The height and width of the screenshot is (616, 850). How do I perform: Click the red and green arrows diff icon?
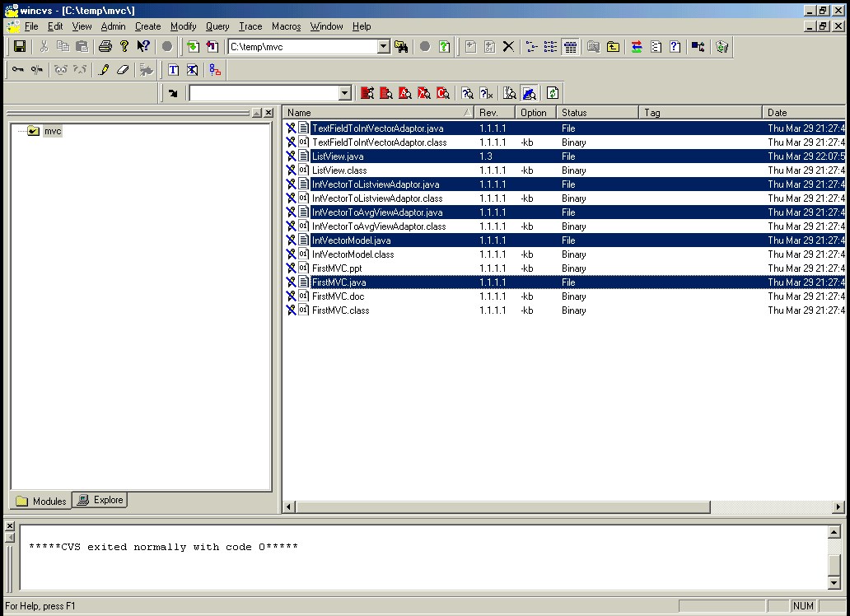click(637, 47)
